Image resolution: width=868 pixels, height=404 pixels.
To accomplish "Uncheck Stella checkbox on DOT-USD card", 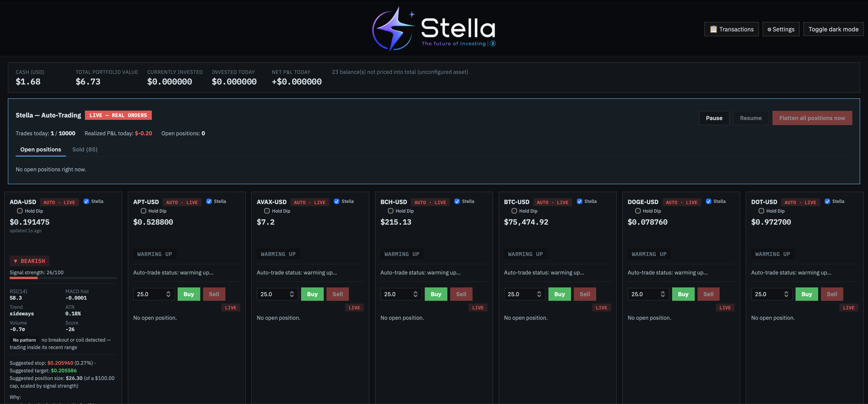I will 827,201.
